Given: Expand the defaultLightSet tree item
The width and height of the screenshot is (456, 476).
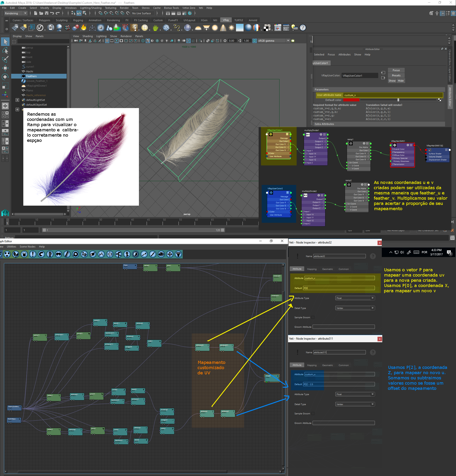Looking at the screenshot, I should [17, 100].
